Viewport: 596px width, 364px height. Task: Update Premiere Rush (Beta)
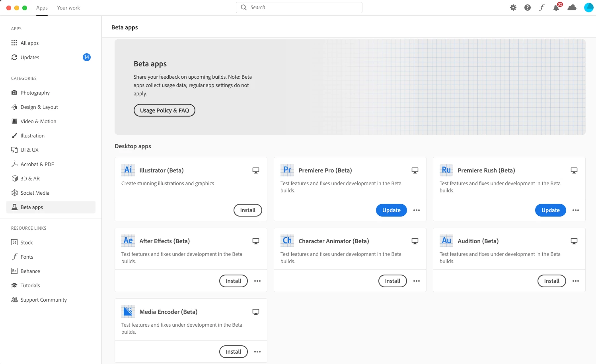(551, 210)
